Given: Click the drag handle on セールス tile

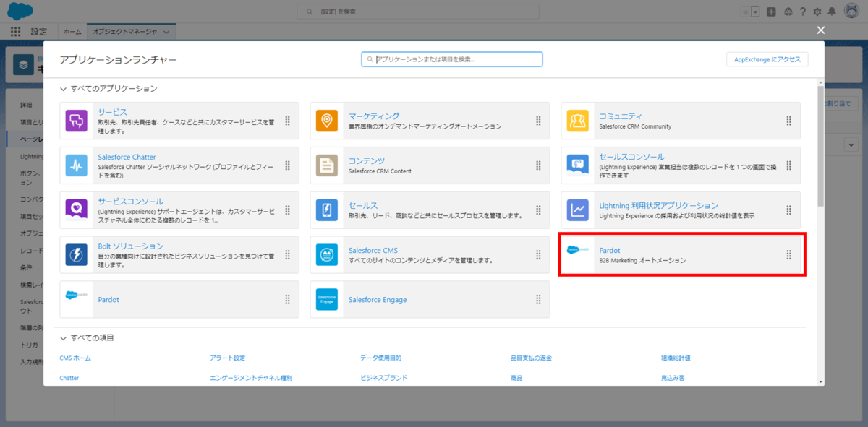Looking at the screenshot, I should [538, 210].
